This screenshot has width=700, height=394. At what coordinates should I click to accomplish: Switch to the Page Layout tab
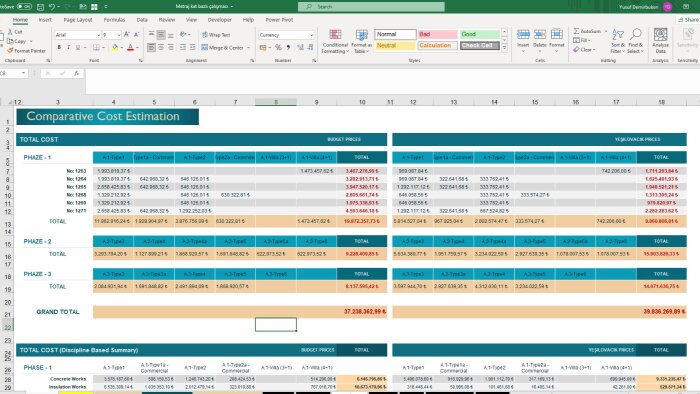coord(78,20)
